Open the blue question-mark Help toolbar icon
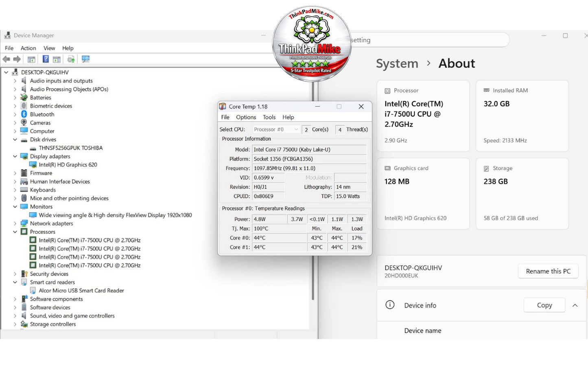Viewport: 588px width, 369px height. (x=46, y=59)
